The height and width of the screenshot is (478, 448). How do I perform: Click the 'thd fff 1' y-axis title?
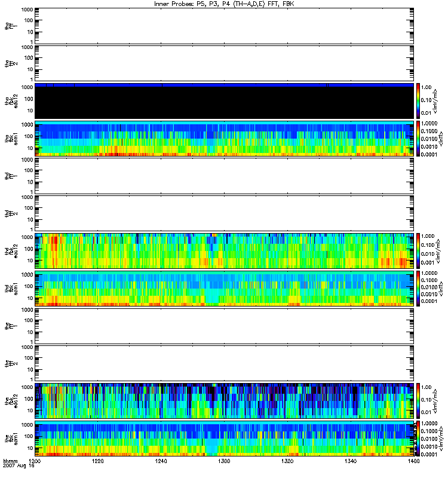click(x=11, y=176)
